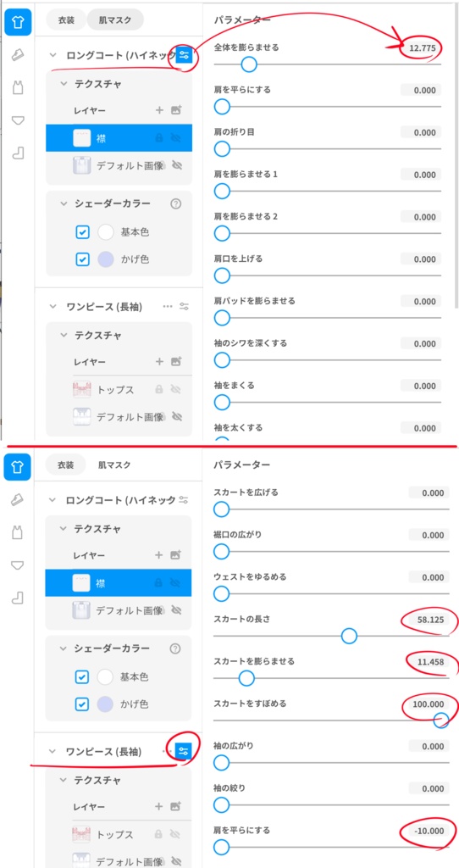This screenshot has width=459, height=868.
Task: Open the underwear bottoms icon in lower capture
Action: click(x=17, y=565)
